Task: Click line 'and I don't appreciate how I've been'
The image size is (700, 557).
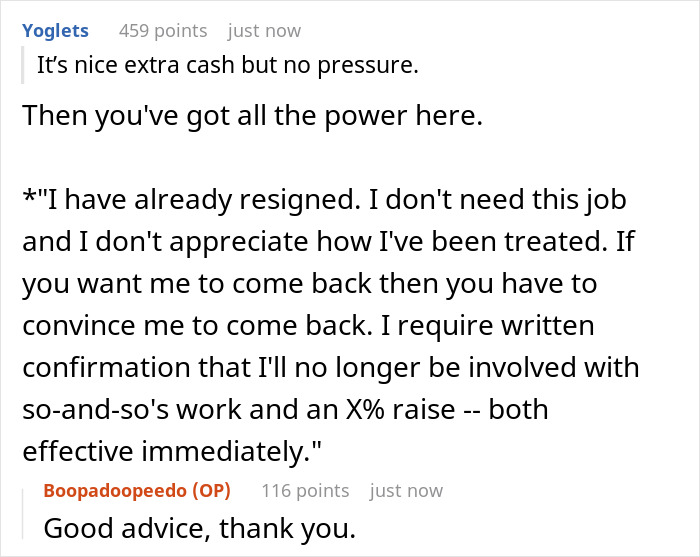Action: [x=320, y=241]
